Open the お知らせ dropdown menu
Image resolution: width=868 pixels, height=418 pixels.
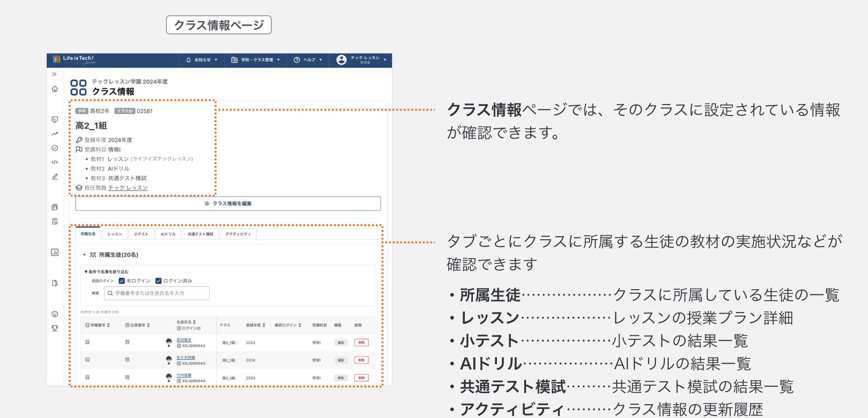coord(202,60)
